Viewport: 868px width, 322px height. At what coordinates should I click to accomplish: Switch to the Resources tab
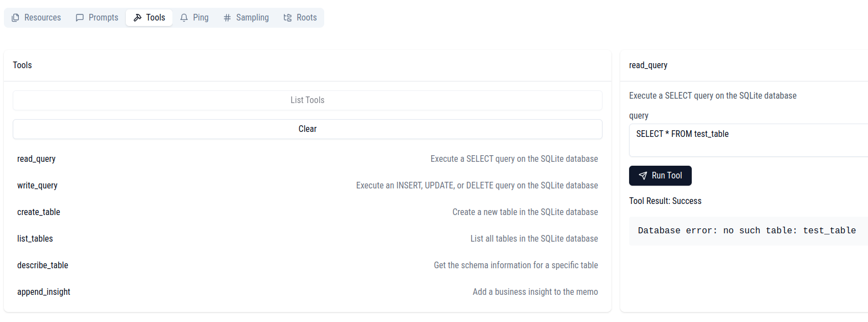coord(36,18)
